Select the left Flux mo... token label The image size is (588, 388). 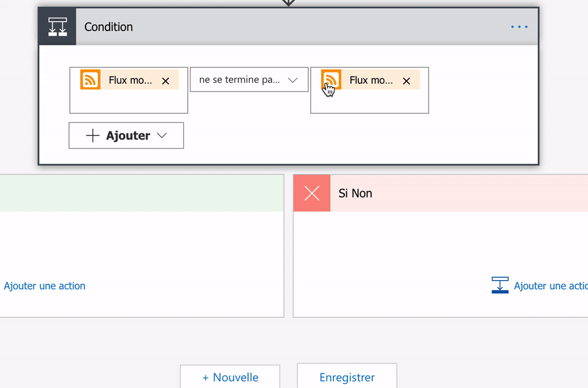(x=130, y=80)
